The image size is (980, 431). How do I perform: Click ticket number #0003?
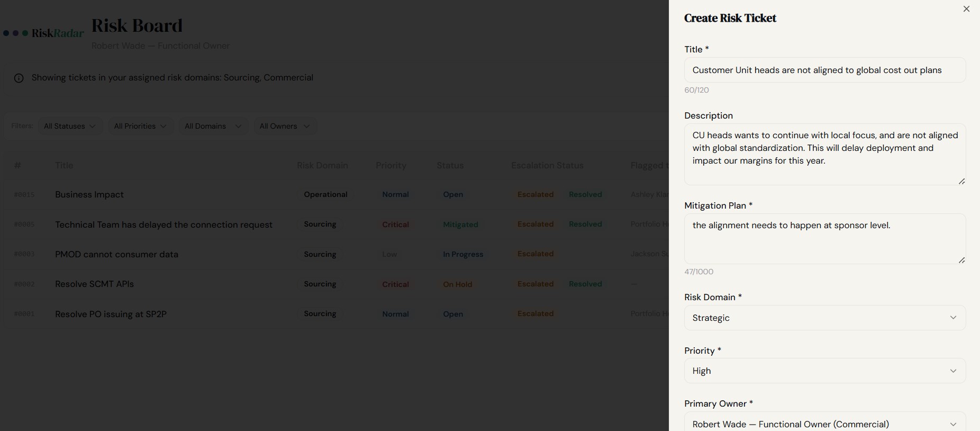24,254
